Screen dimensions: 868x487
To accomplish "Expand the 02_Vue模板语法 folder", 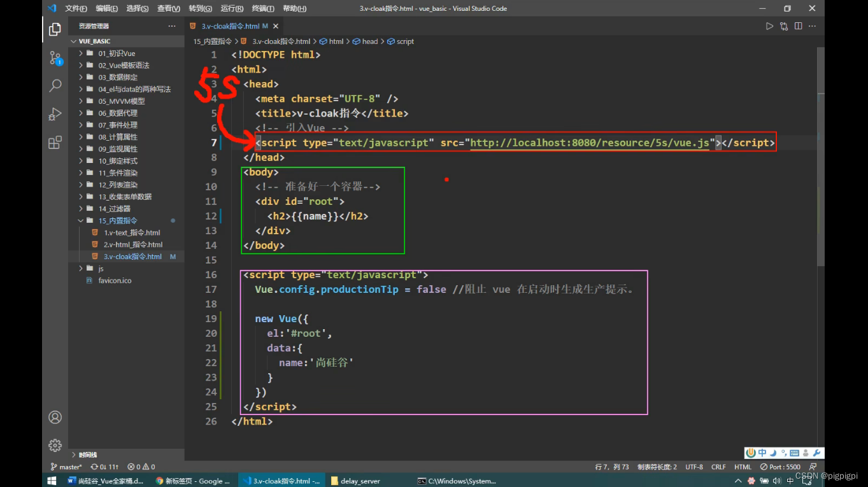I will click(126, 66).
